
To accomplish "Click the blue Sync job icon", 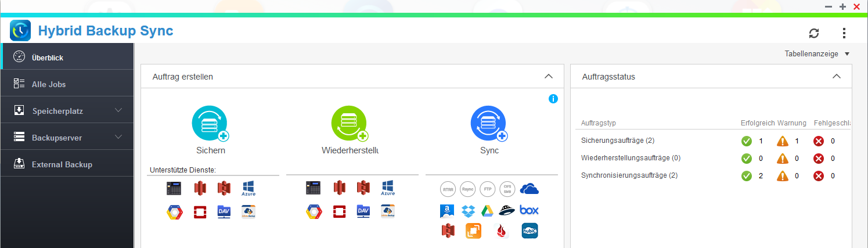I will click(x=489, y=124).
